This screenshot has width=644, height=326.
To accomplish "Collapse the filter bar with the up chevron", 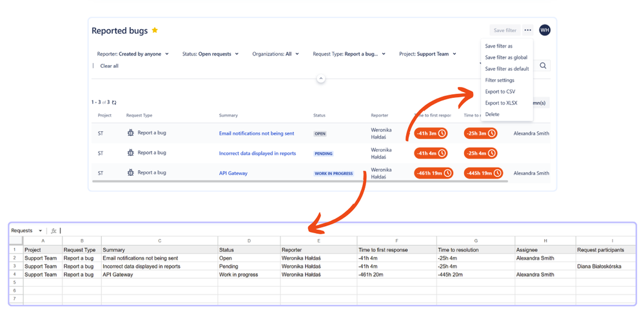I will point(321,79).
